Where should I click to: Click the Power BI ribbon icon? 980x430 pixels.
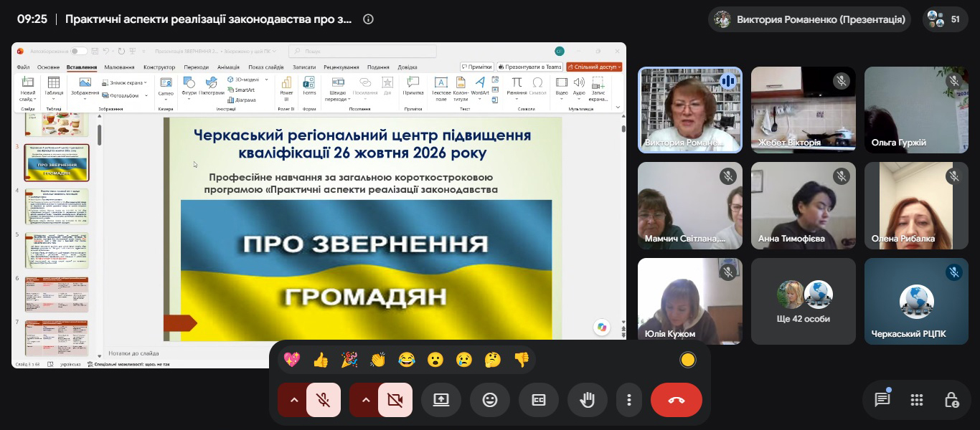[286, 87]
